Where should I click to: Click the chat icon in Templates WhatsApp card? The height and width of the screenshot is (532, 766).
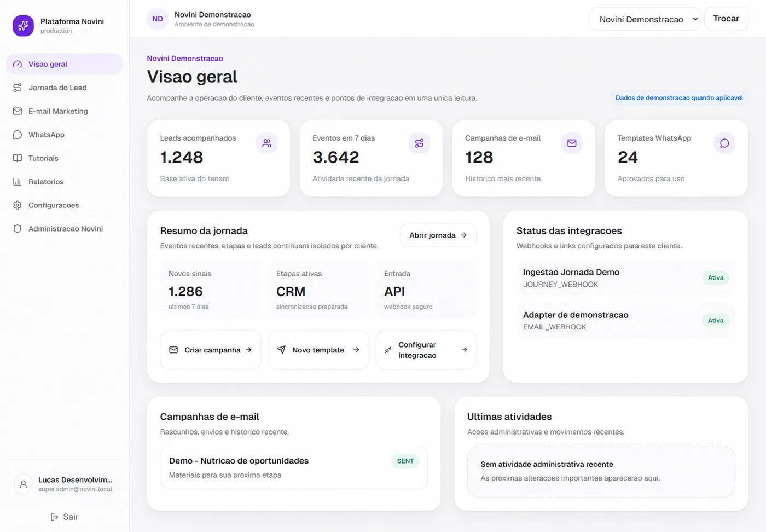(x=724, y=143)
